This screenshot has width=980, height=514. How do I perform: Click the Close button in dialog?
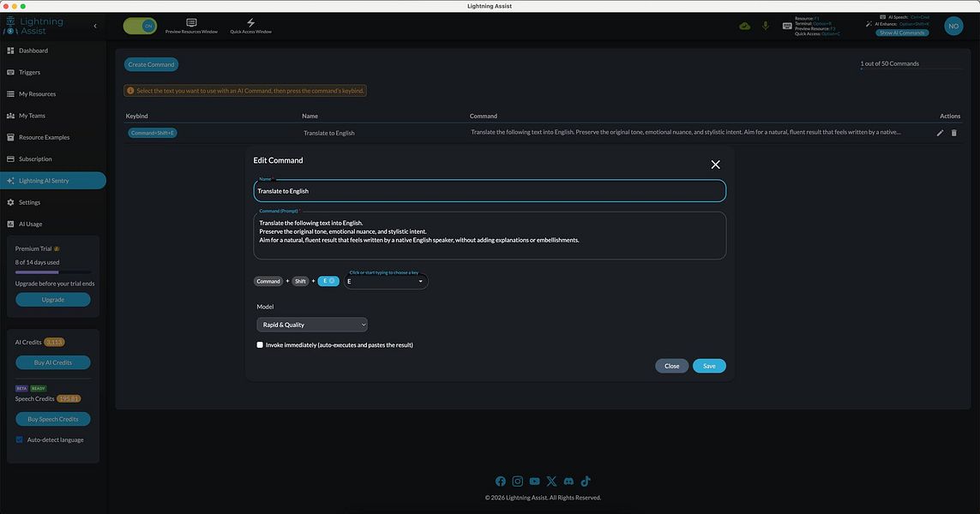tap(672, 366)
